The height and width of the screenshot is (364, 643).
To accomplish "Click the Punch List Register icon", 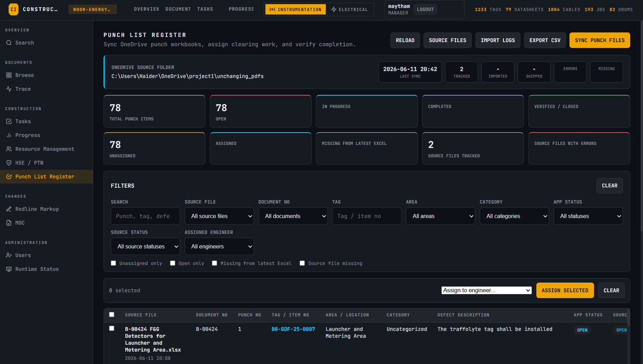I will pyautogui.click(x=9, y=177).
